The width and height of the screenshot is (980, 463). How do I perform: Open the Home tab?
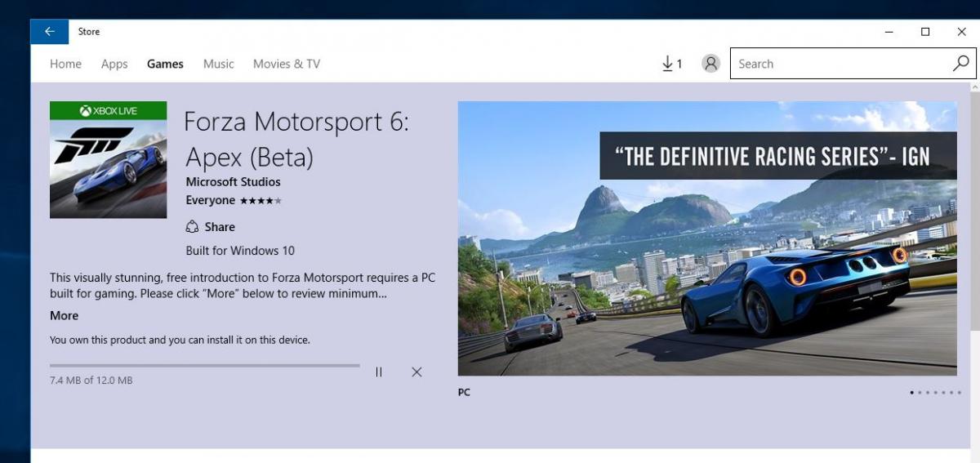tap(65, 64)
